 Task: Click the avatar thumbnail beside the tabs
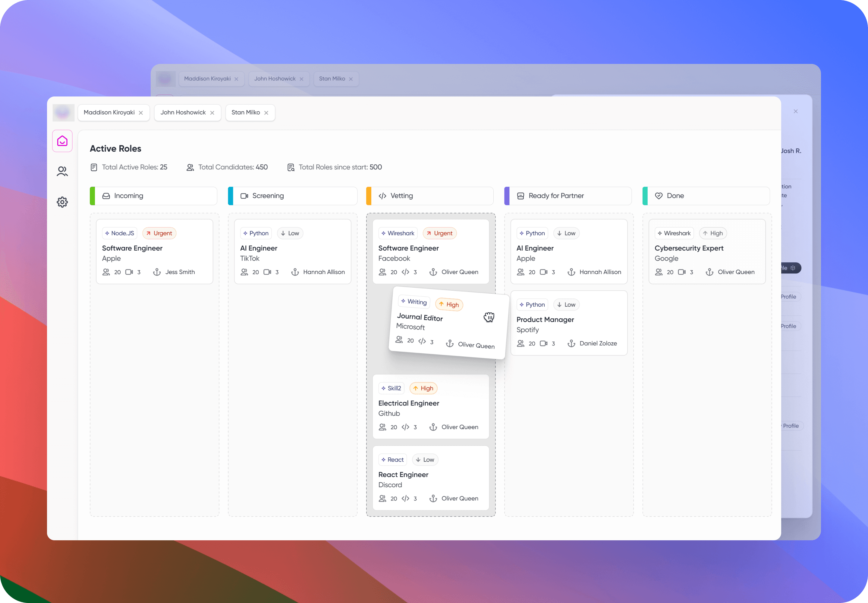point(63,112)
